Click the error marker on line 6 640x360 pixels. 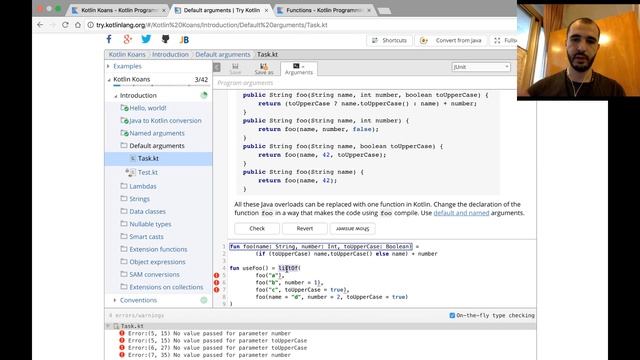[x=216, y=282]
